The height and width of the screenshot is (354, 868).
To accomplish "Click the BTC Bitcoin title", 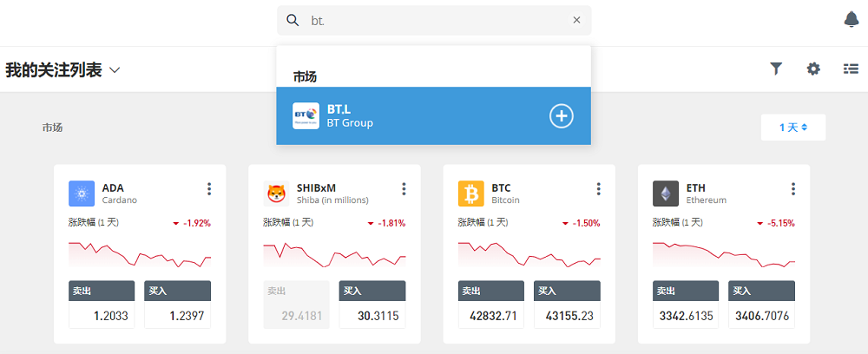I will (505, 193).
